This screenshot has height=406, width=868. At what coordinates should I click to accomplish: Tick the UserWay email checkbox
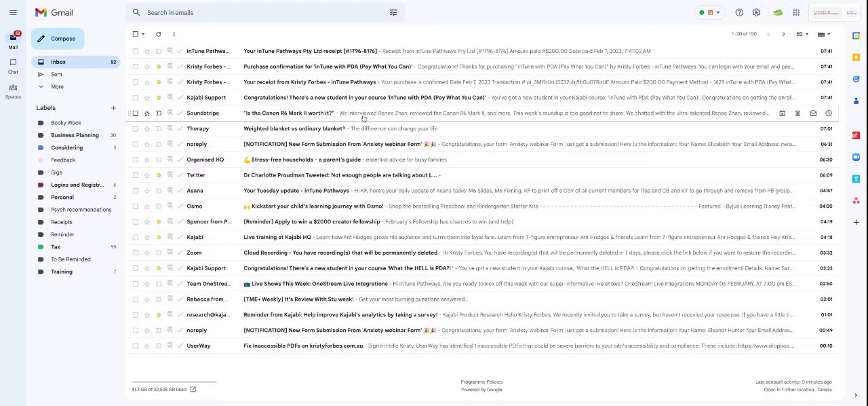(136, 346)
